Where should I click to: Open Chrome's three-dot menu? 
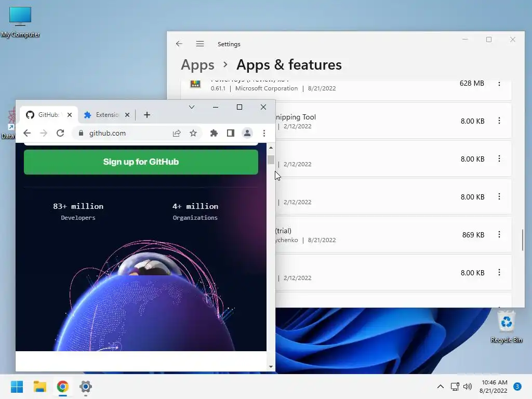(264, 134)
